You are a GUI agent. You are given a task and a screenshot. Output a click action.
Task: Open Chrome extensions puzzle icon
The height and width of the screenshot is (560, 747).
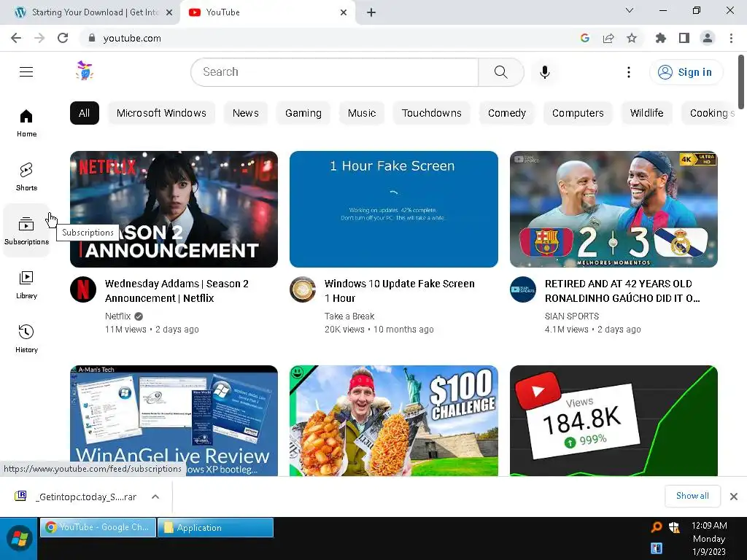pos(661,38)
